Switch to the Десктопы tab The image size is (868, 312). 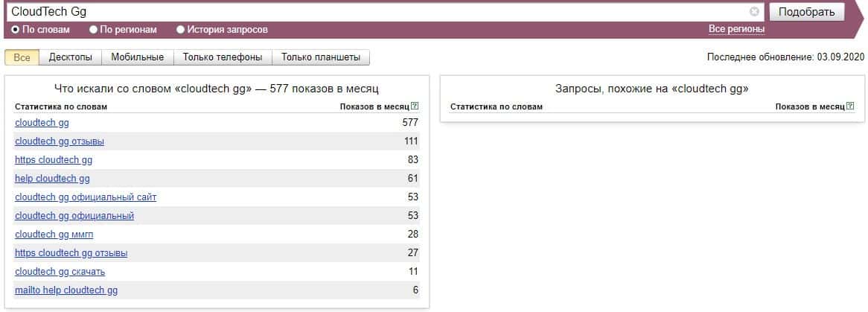(x=70, y=57)
